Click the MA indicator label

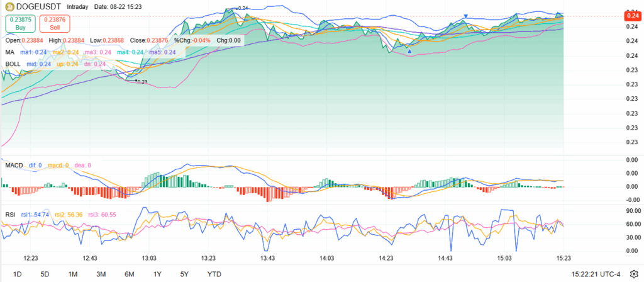point(9,52)
